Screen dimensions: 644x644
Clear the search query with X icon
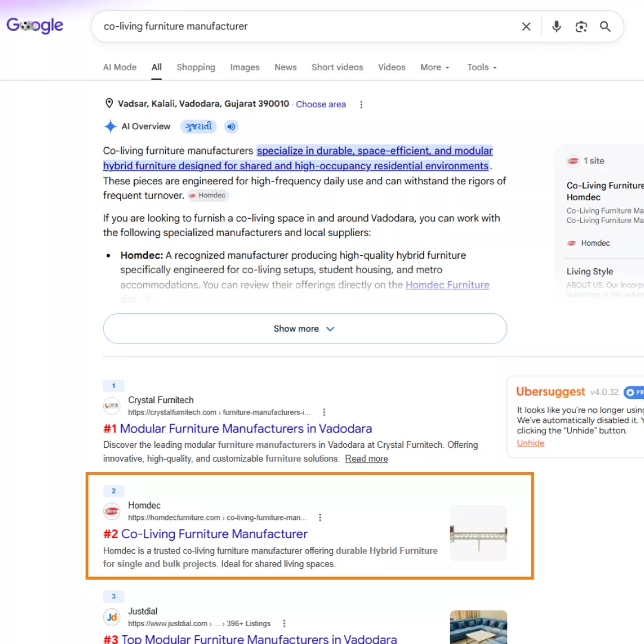(x=526, y=27)
